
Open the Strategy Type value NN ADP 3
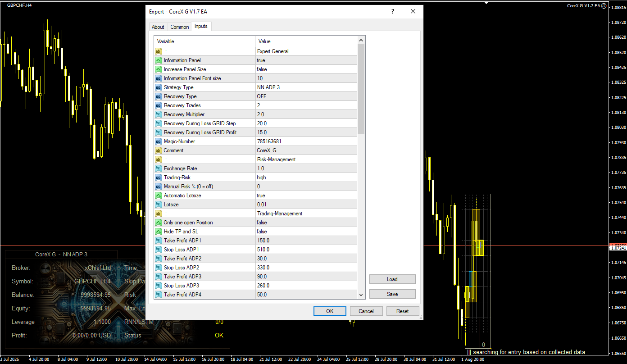(306, 87)
